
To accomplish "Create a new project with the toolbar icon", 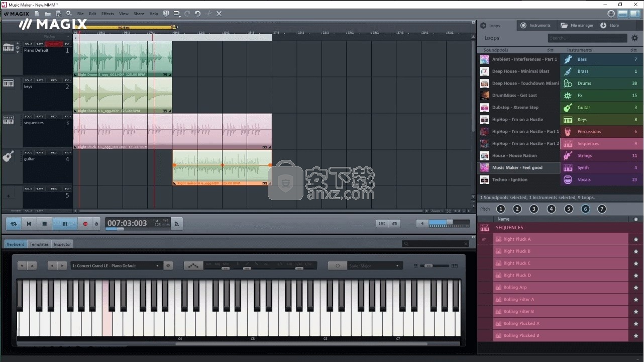I will click(37, 14).
